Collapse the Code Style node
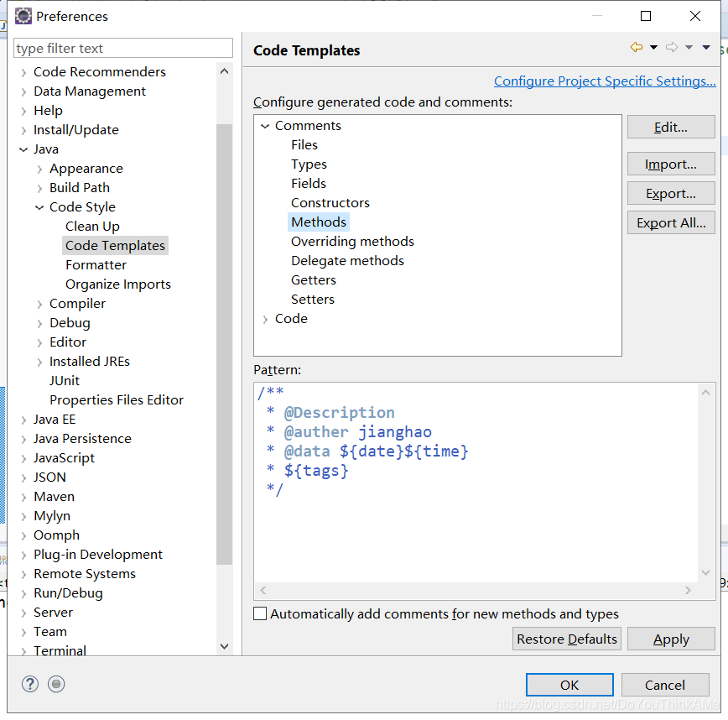The image size is (728, 720). [x=39, y=207]
